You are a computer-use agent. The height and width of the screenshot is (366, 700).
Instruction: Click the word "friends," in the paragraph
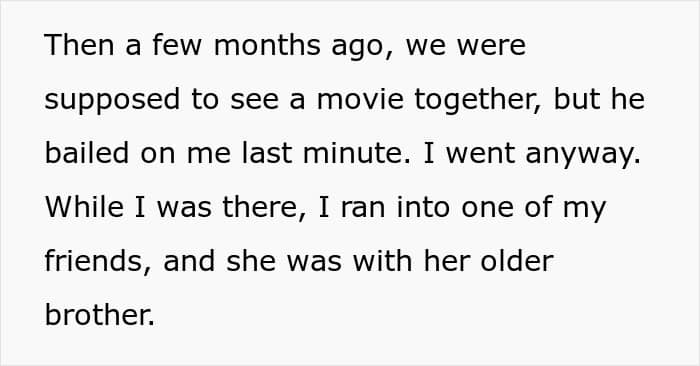pyautogui.click(x=98, y=262)
